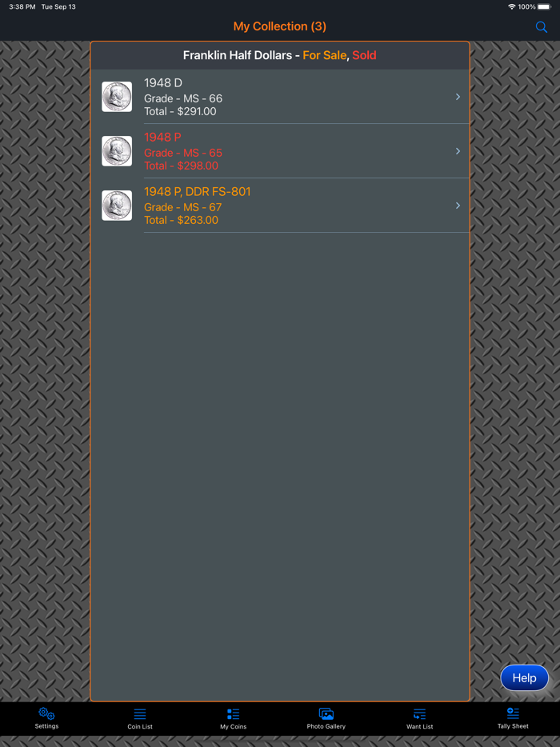
Task: Expand the 1948 D entry chevron
Action: [458, 97]
